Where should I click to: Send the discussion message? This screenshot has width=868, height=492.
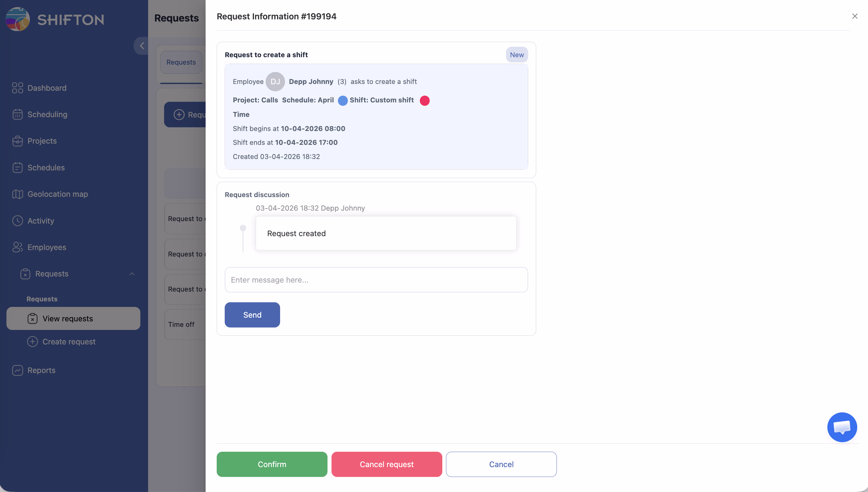pos(252,315)
